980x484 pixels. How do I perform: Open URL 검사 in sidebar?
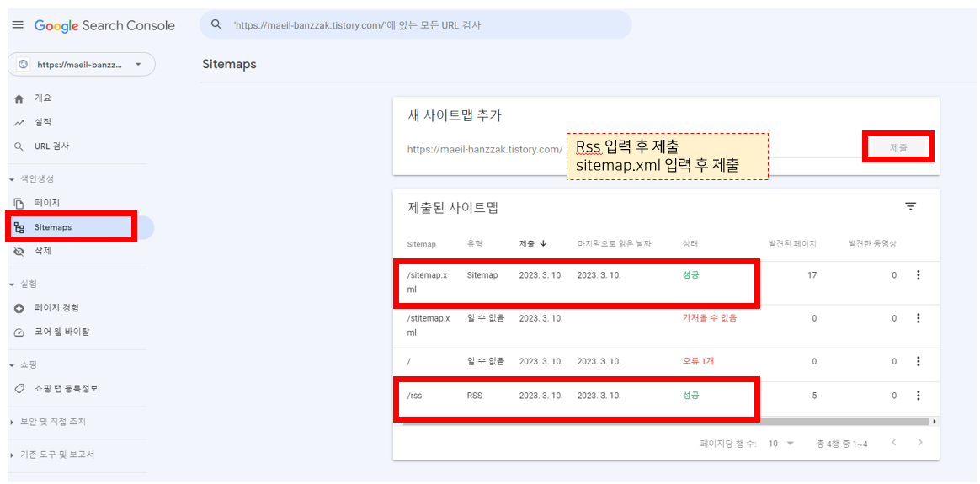tap(52, 146)
